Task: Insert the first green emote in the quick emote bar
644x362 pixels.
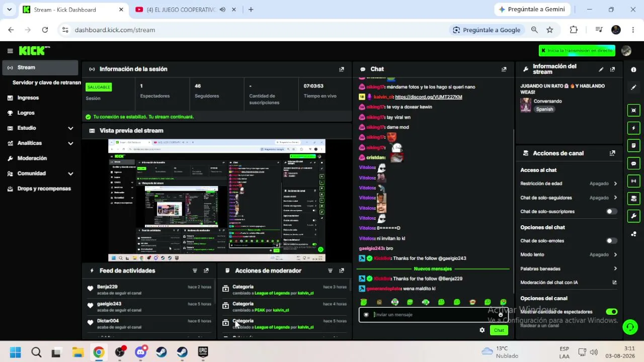Action: pos(364,302)
